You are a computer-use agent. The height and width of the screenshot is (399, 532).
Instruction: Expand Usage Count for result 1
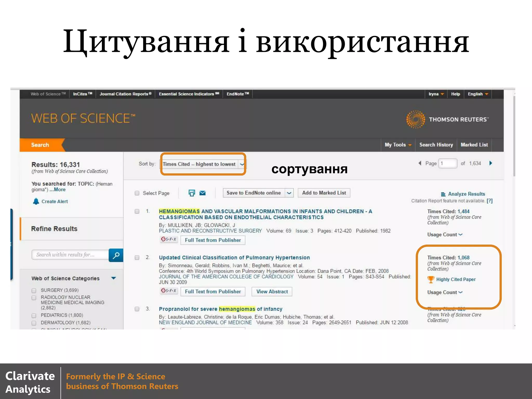point(445,235)
